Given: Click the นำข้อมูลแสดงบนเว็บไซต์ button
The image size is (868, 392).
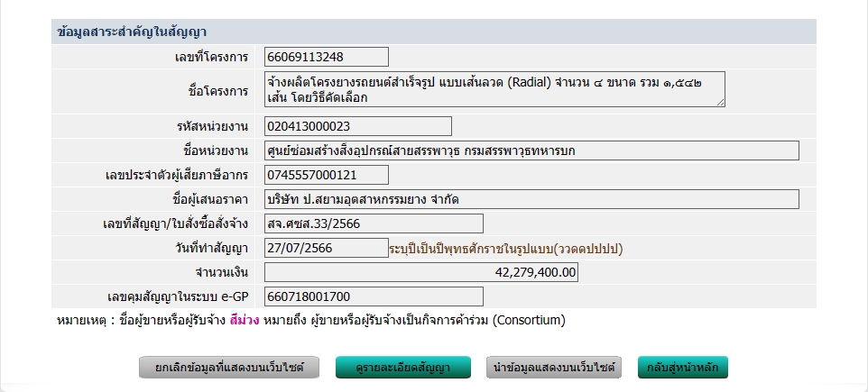Looking at the screenshot, I should tap(554, 368).
